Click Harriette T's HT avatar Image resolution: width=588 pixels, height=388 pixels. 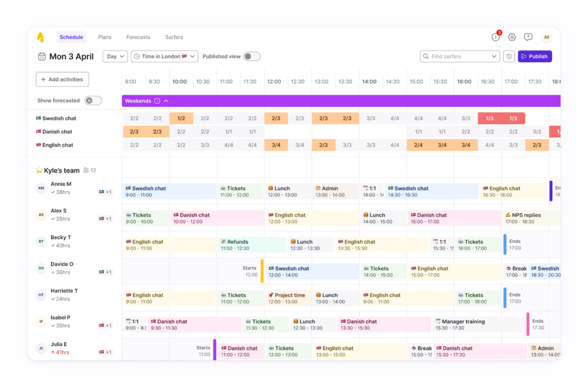click(41, 295)
